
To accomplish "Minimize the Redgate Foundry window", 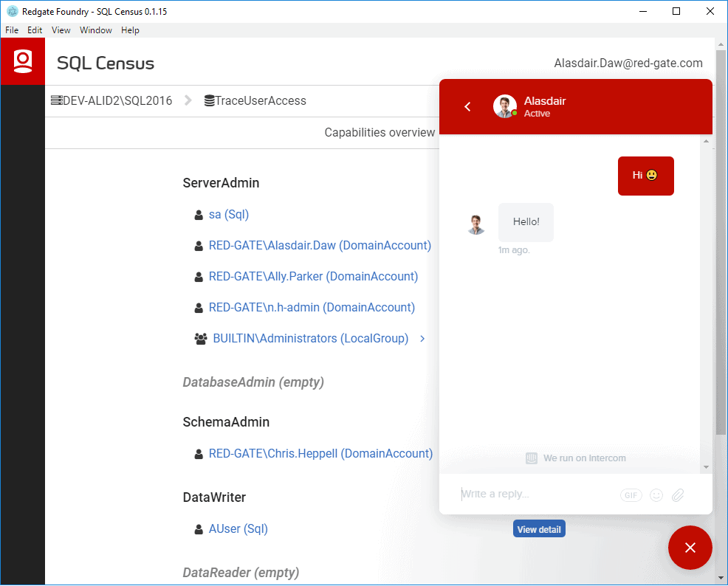I will [x=643, y=11].
